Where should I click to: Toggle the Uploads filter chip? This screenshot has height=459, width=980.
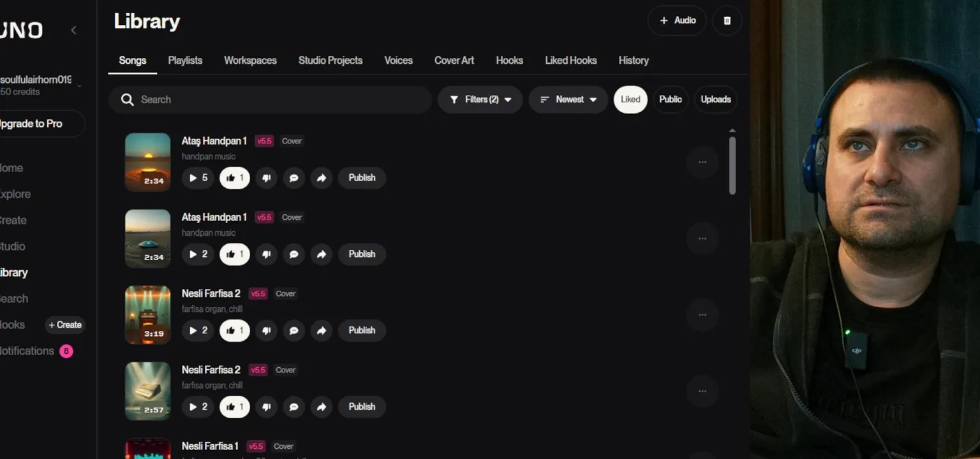tap(715, 99)
